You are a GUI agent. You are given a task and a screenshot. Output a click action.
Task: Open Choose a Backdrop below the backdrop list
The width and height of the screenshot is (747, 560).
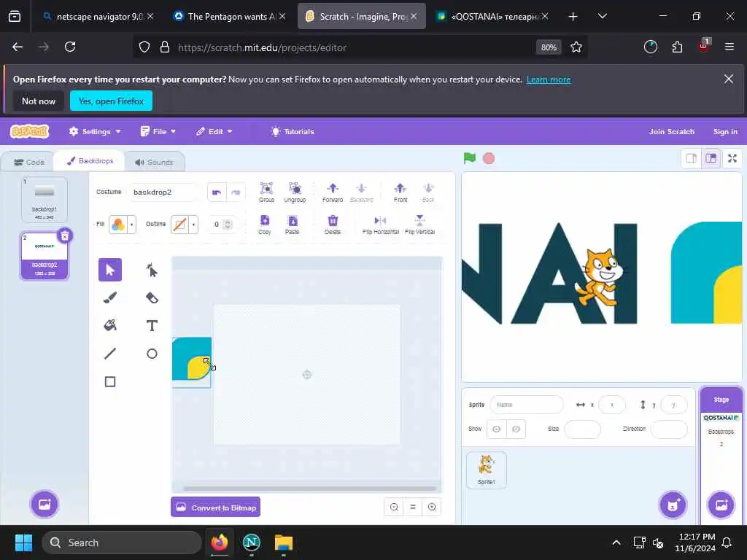point(44,505)
